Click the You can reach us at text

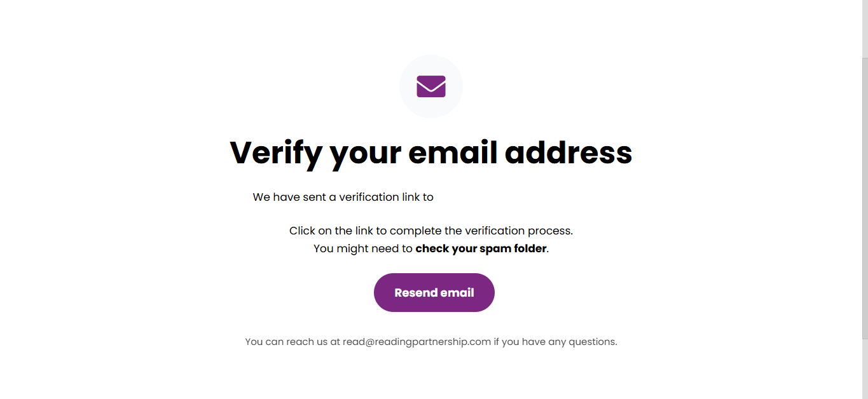[x=293, y=342]
